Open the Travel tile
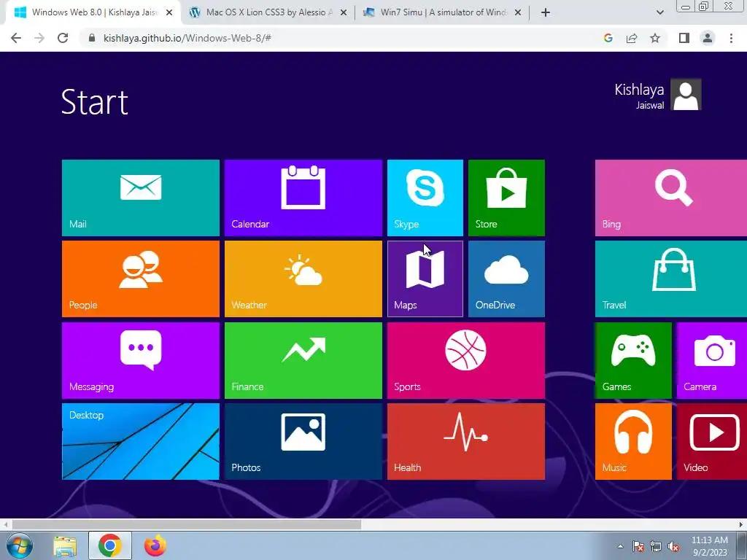This screenshot has width=747, height=560. point(671,279)
